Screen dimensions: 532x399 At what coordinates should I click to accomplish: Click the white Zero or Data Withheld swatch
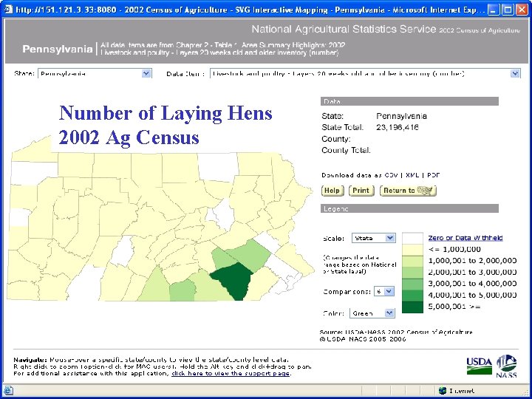412,239
